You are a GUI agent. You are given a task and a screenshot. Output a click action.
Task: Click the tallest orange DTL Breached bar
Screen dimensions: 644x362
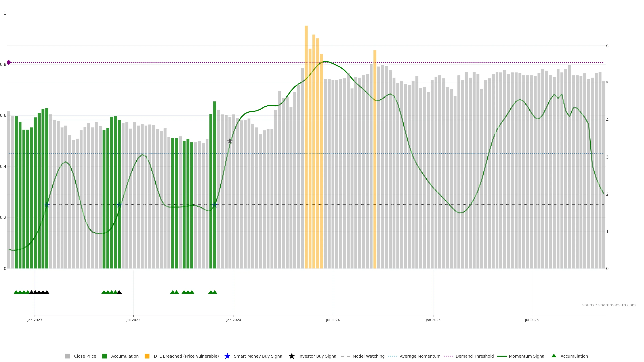(306, 125)
